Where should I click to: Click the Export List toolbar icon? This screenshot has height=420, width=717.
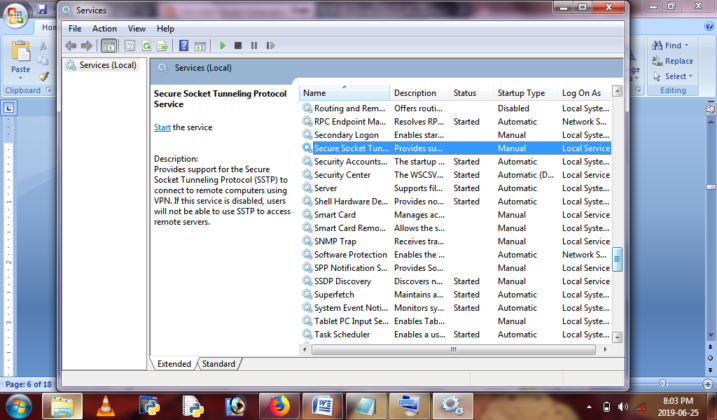click(161, 45)
